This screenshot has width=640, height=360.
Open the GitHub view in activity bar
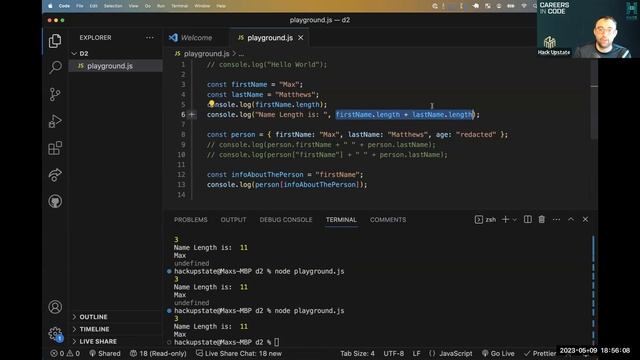point(55,201)
